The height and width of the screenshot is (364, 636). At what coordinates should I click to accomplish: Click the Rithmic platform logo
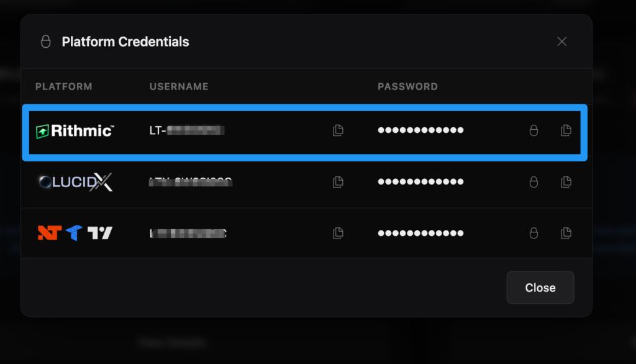click(75, 130)
